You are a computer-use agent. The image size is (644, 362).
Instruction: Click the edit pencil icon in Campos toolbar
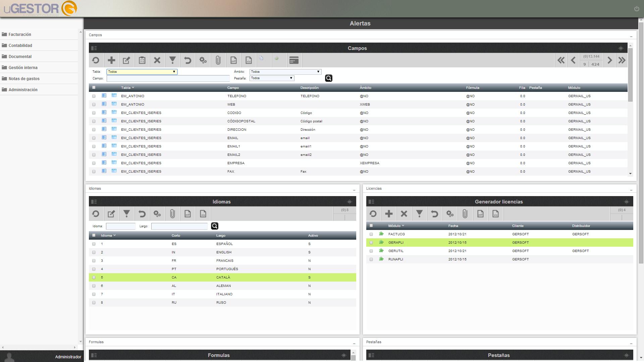pos(126,60)
